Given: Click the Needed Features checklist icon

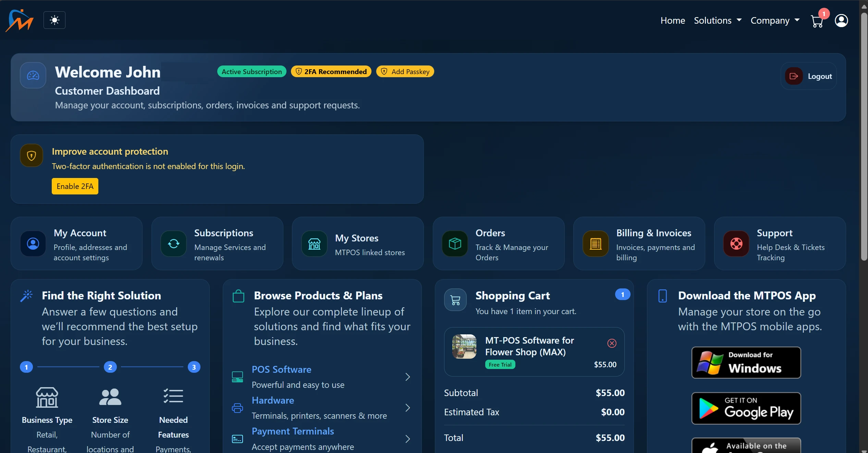Looking at the screenshot, I should pyautogui.click(x=173, y=396).
